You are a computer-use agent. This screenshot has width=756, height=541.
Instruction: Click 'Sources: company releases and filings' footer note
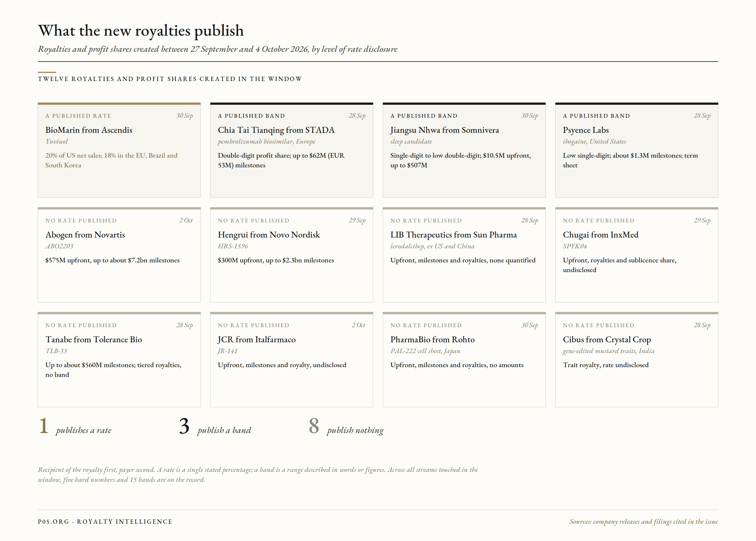pyautogui.click(x=644, y=522)
